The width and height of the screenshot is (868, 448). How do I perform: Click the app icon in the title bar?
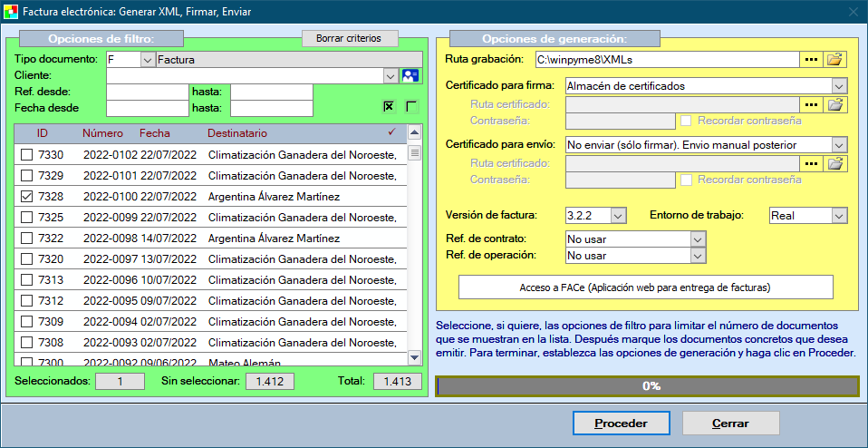pos(13,12)
